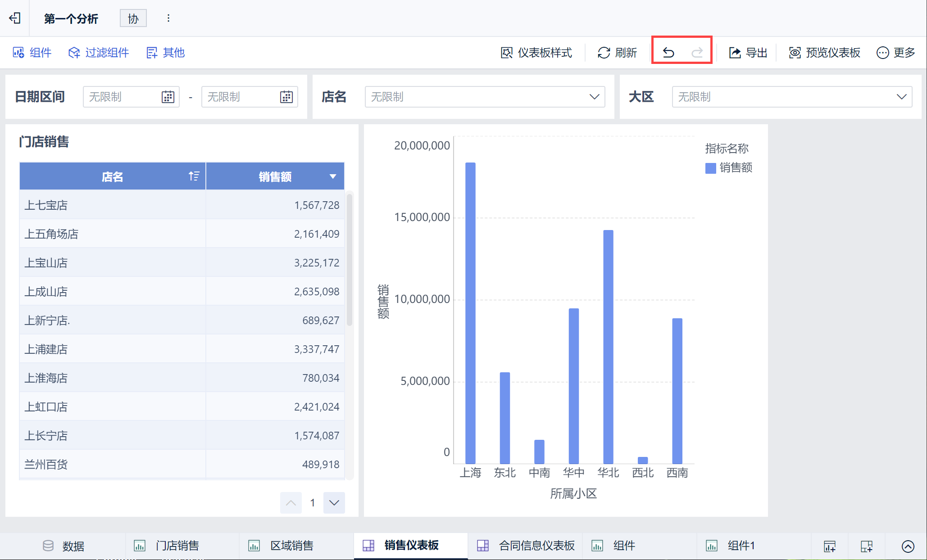Click the undo arrow icon
This screenshot has width=927, height=560.
pos(668,53)
